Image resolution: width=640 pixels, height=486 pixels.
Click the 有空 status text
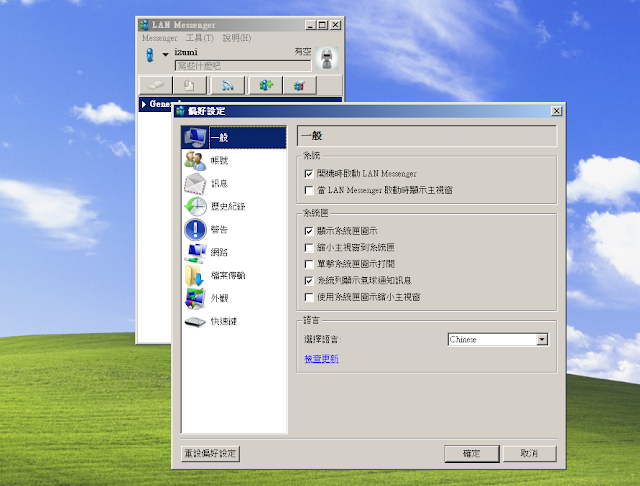(x=302, y=51)
